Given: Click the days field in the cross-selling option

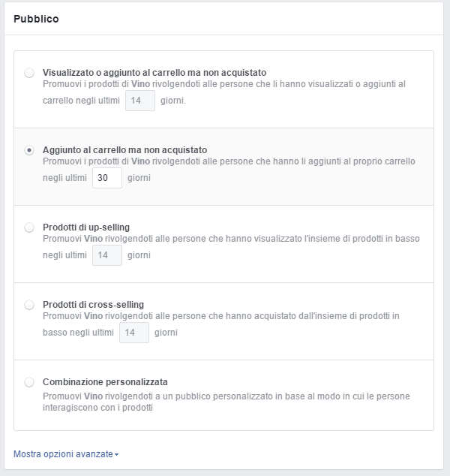Looking at the screenshot, I should coord(134,333).
